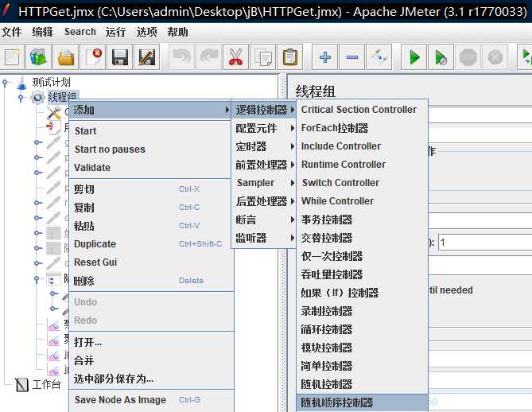Image resolution: width=532 pixels, height=412 pixels.
Task: Click the grey Shutdown toolbar icon
Action: pos(495,57)
